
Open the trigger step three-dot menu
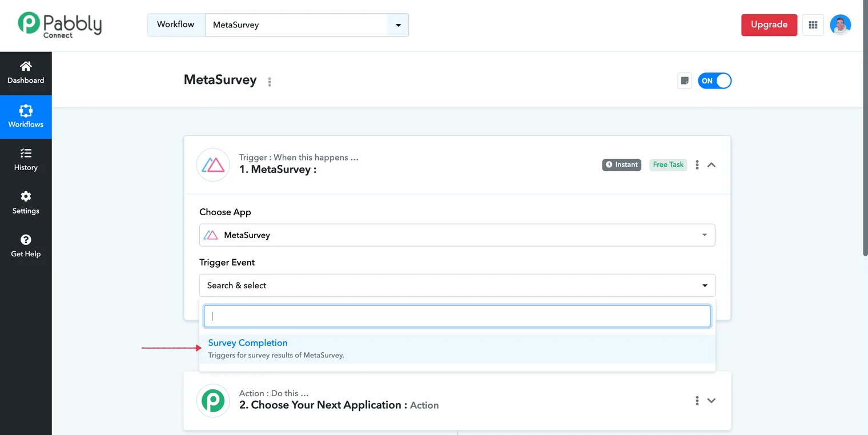point(697,165)
